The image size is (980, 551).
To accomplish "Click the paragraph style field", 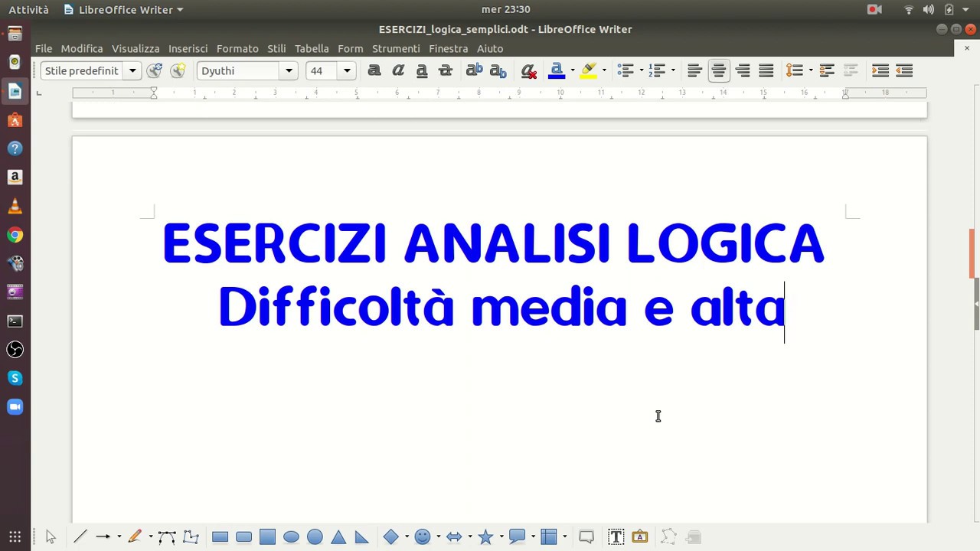I will click(x=82, y=70).
